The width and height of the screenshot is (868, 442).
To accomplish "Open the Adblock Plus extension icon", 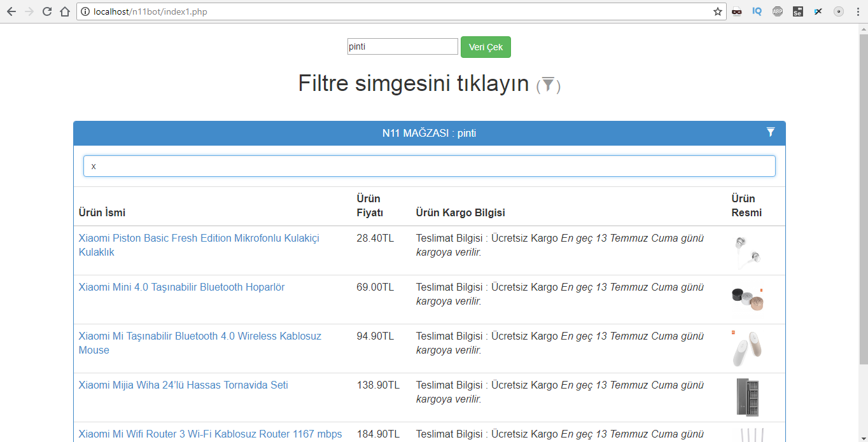I will click(778, 11).
